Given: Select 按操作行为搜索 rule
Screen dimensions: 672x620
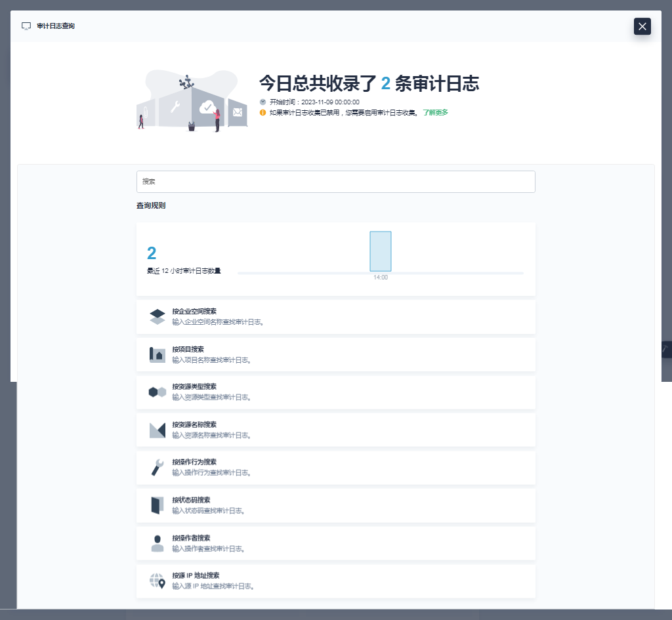Looking at the screenshot, I should coord(335,468).
